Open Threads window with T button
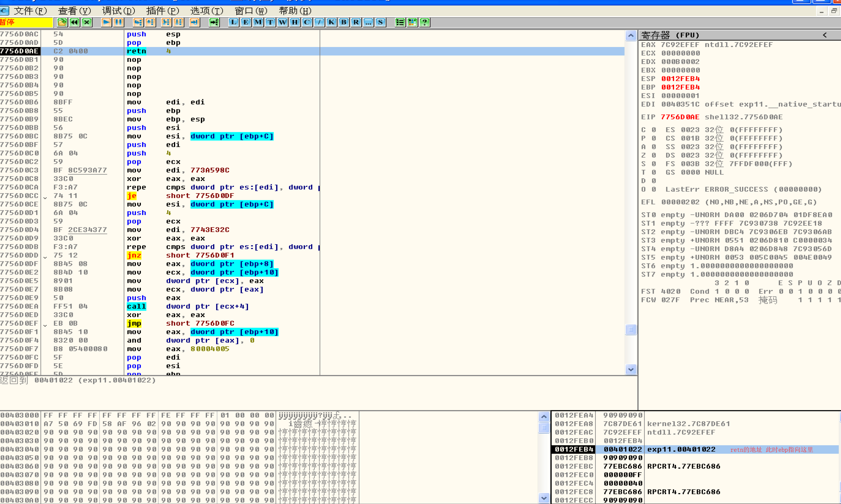This screenshot has height=504, width=841. pyautogui.click(x=270, y=22)
